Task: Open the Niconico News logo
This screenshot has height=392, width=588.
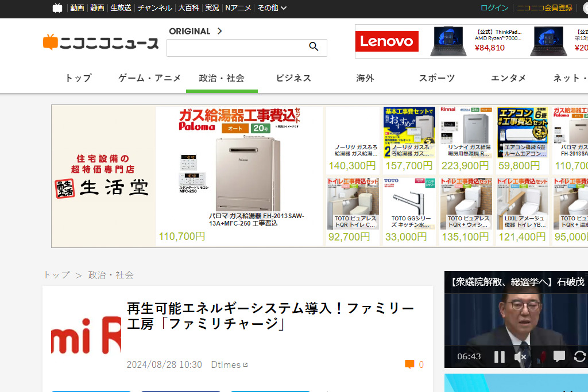Action: tap(101, 42)
